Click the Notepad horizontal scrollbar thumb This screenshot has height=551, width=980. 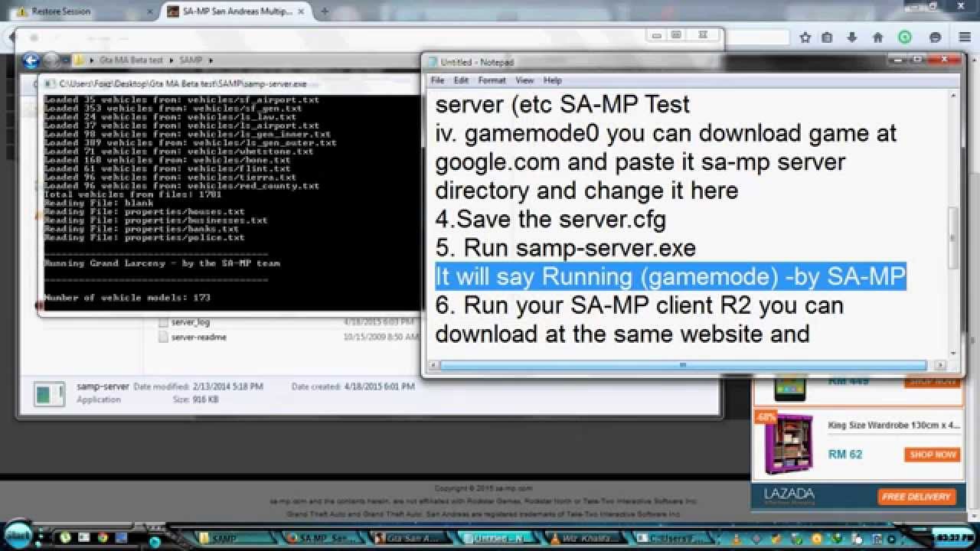pos(682,365)
